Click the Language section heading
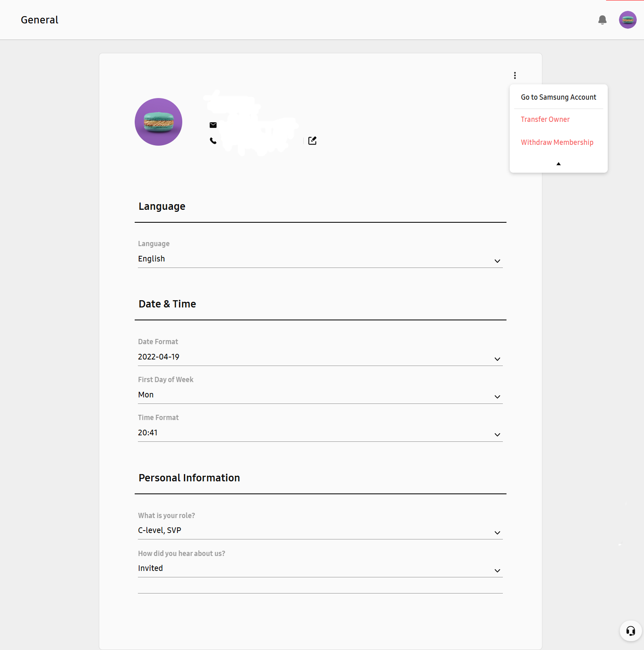The height and width of the screenshot is (650, 644). click(x=162, y=206)
